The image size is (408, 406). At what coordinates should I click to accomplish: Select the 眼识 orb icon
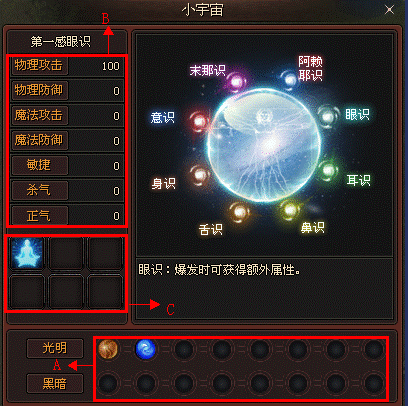click(327, 117)
